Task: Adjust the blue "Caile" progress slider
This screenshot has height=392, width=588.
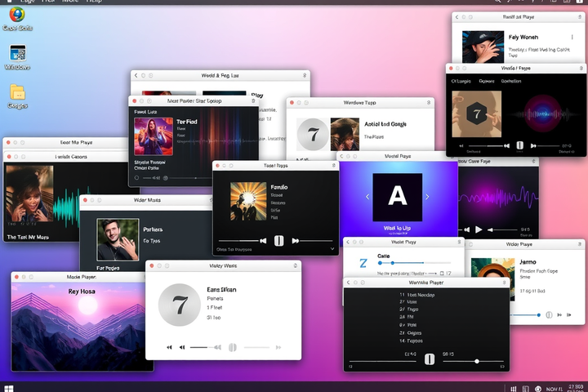Action: (414, 263)
